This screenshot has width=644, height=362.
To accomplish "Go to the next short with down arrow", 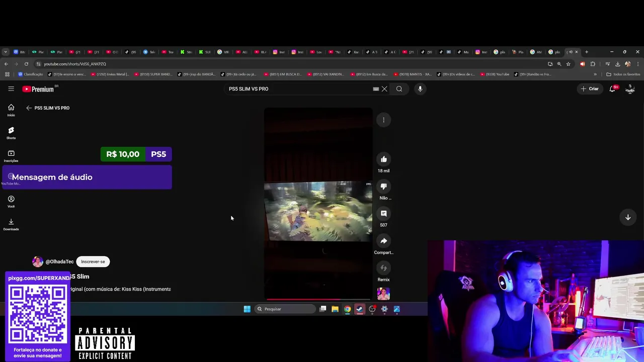I will pos(628,217).
